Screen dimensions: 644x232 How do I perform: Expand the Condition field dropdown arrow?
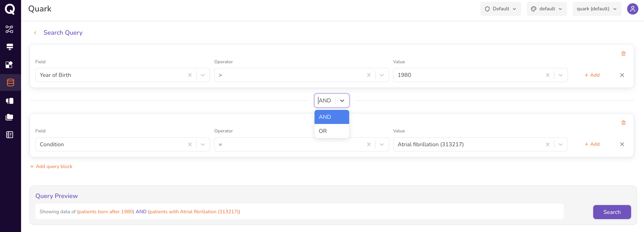coord(203,144)
